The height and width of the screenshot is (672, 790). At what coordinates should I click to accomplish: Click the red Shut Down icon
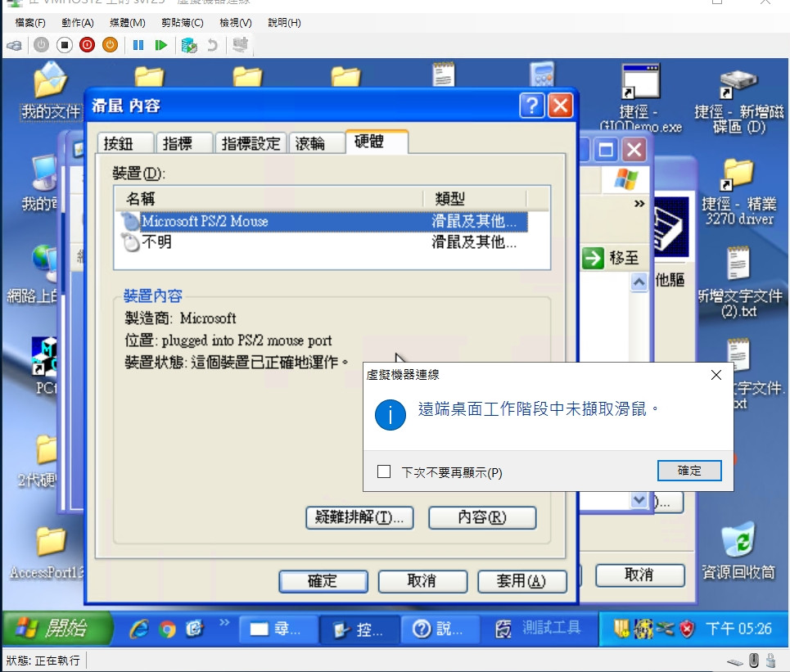click(x=87, y=45)
